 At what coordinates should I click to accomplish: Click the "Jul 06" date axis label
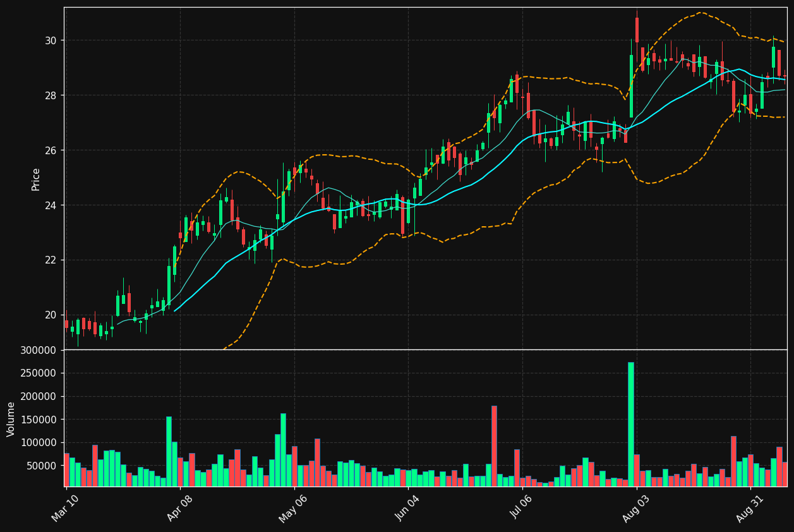point(522,508)
